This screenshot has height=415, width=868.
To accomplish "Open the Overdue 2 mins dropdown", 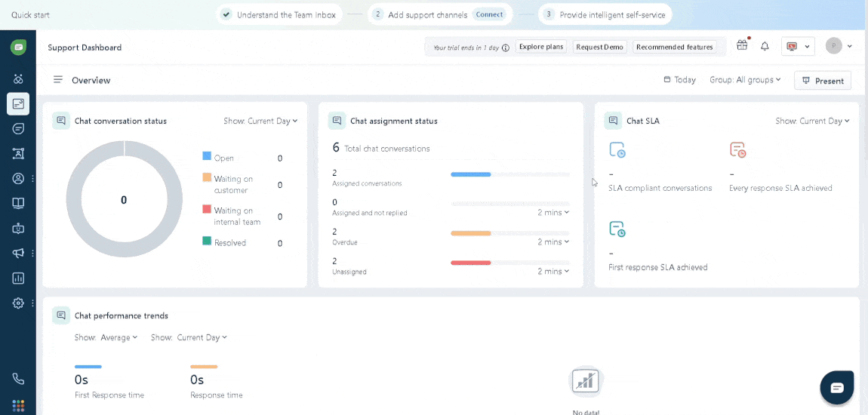I will coord(553,241).
